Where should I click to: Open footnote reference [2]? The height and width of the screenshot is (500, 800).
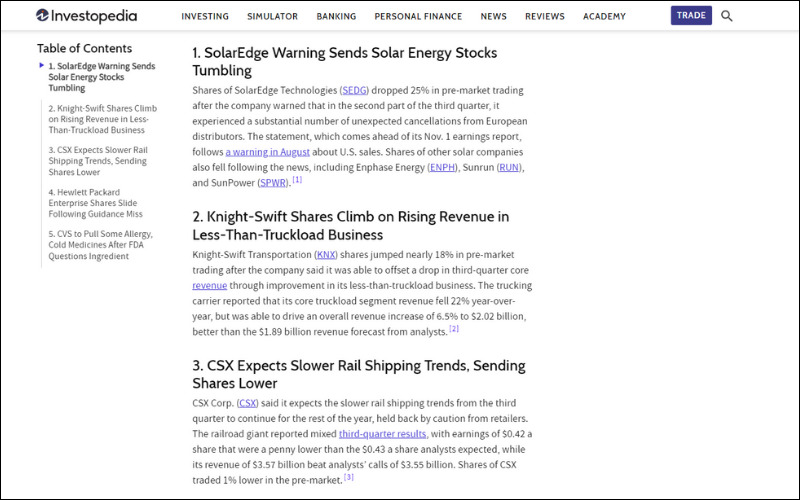454,329
